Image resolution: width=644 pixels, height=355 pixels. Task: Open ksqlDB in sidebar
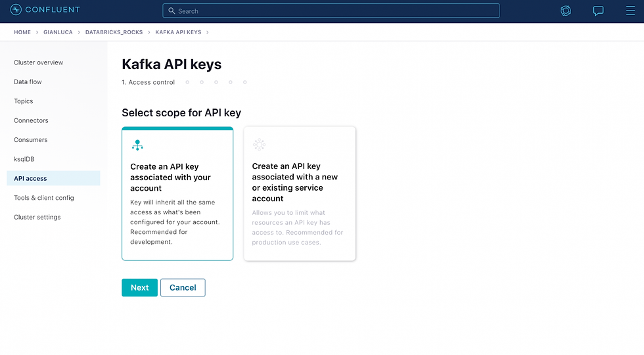point(24,159)
